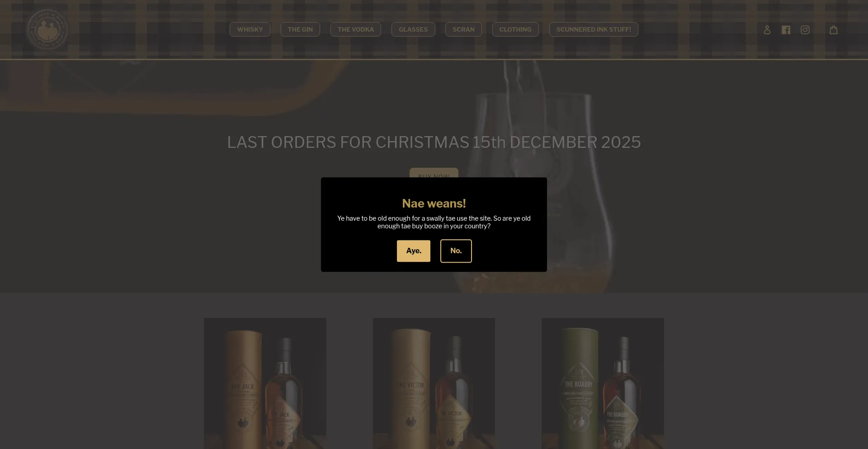Decline with the No button
This screenshot has width=868, height=449.
tap(456, 251)
